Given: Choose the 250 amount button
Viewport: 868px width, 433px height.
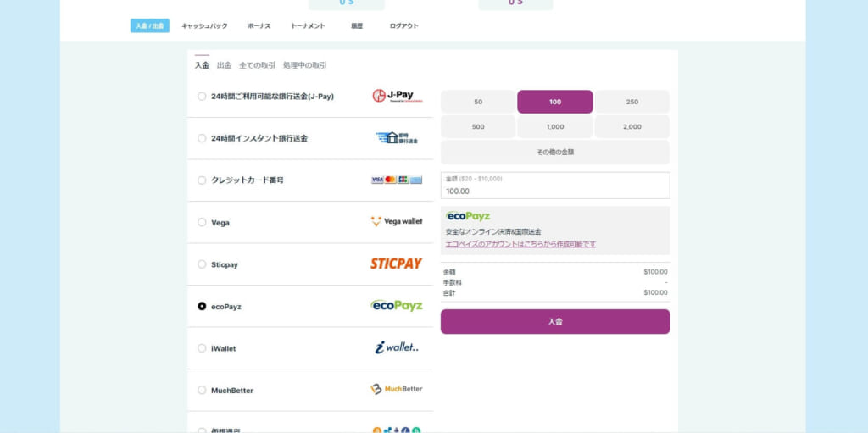Looking at the screenshot, I should (632, 102).
